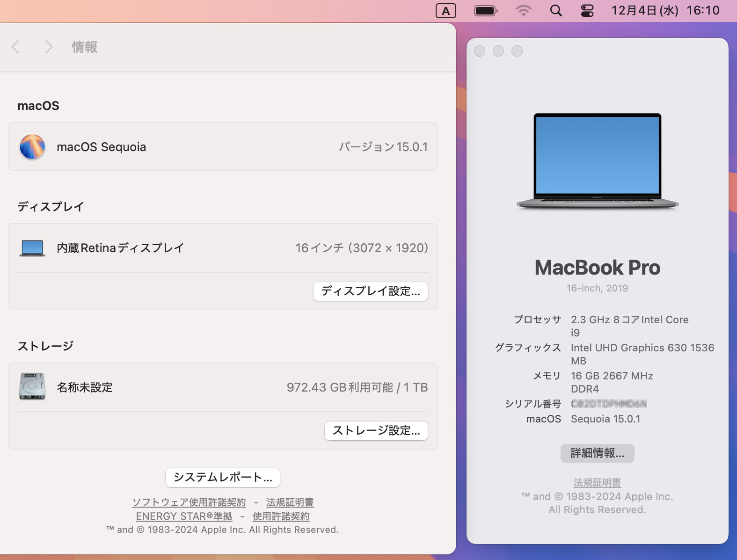The width and height of the screenshot is (737, 560).
Task: Click the 内蔵Retinaディスプレイ laptop icon
Action: pyautogui.click(x=32, y=248)
